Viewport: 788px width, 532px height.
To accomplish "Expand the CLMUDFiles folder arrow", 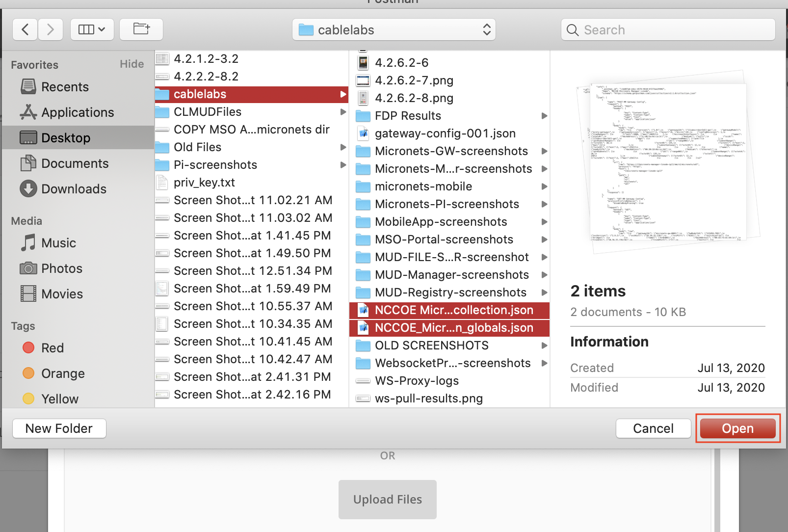I will click(x=343, y=112).
